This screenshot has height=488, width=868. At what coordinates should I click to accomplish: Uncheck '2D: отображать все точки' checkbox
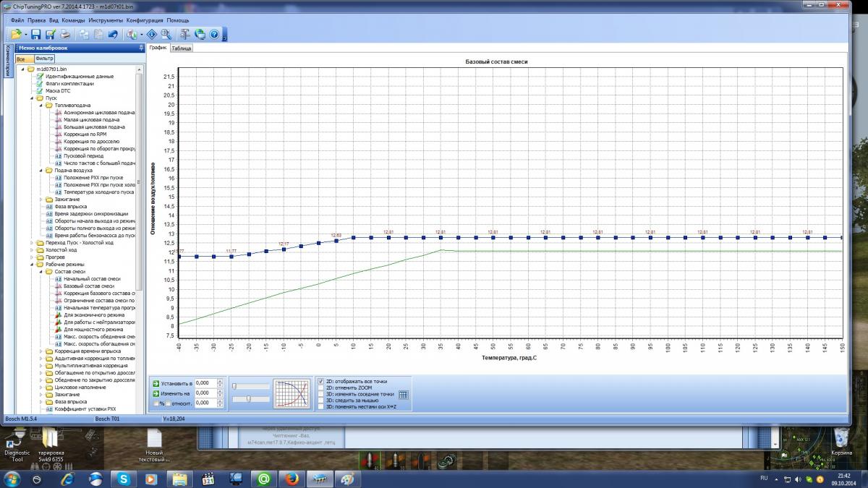321,381
